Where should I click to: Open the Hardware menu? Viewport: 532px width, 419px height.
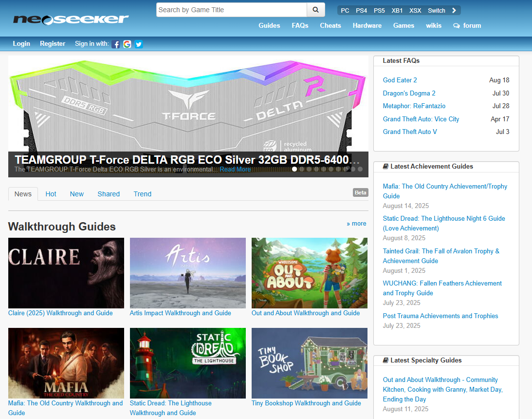coord(367,25)
